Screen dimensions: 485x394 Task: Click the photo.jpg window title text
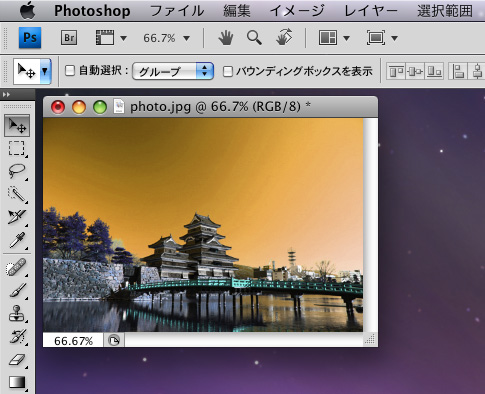(x=220, y=107)
